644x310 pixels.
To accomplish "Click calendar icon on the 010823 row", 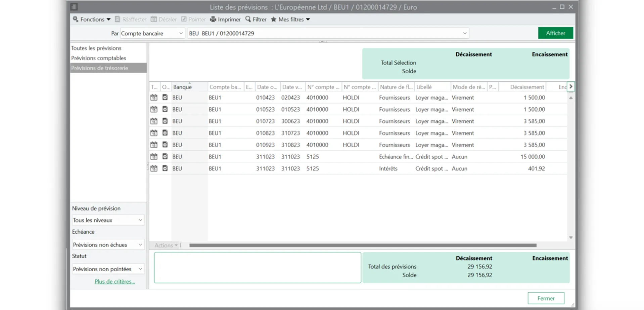I will coord(154,133).
